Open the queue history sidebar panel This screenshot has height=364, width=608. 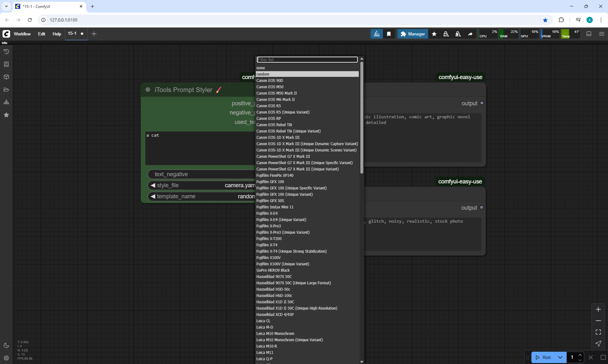[6, 52]
